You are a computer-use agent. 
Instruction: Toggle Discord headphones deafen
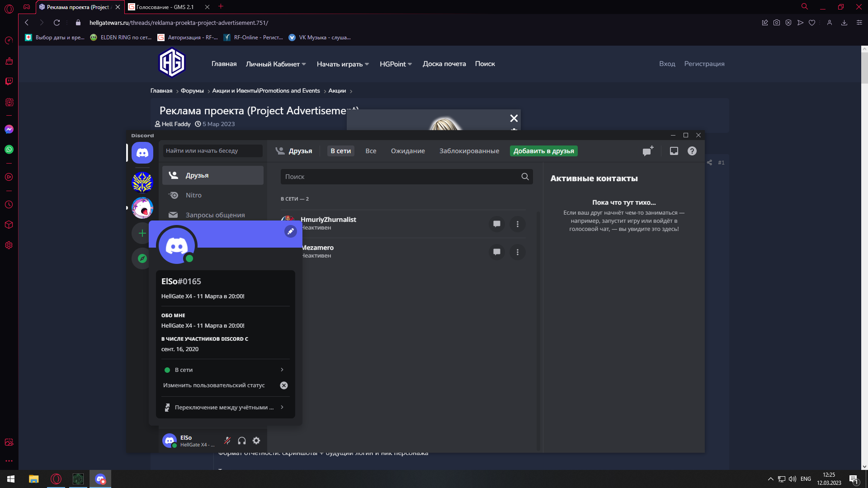tap(242, 441)
